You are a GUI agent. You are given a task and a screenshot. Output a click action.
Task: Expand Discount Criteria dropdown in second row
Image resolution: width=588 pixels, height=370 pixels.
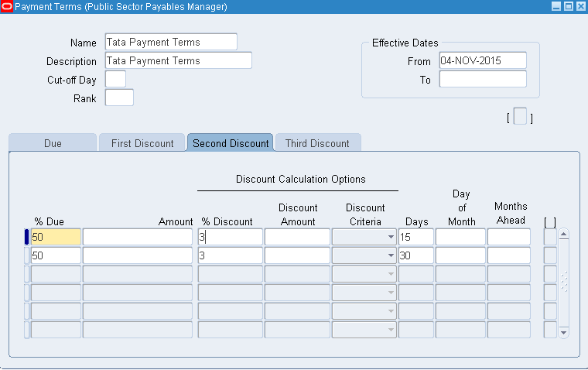(x=390, y=255)
